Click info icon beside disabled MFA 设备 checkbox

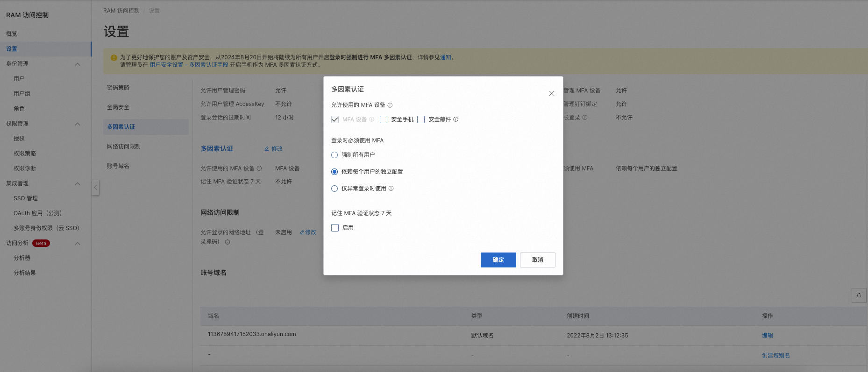(x=372, y=119)
